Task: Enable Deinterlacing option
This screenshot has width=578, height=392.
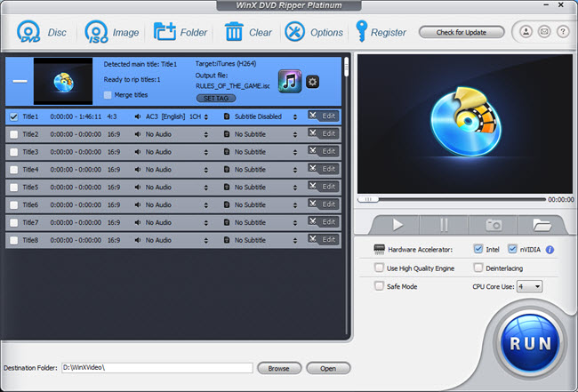Action: [x=478, y=268]
